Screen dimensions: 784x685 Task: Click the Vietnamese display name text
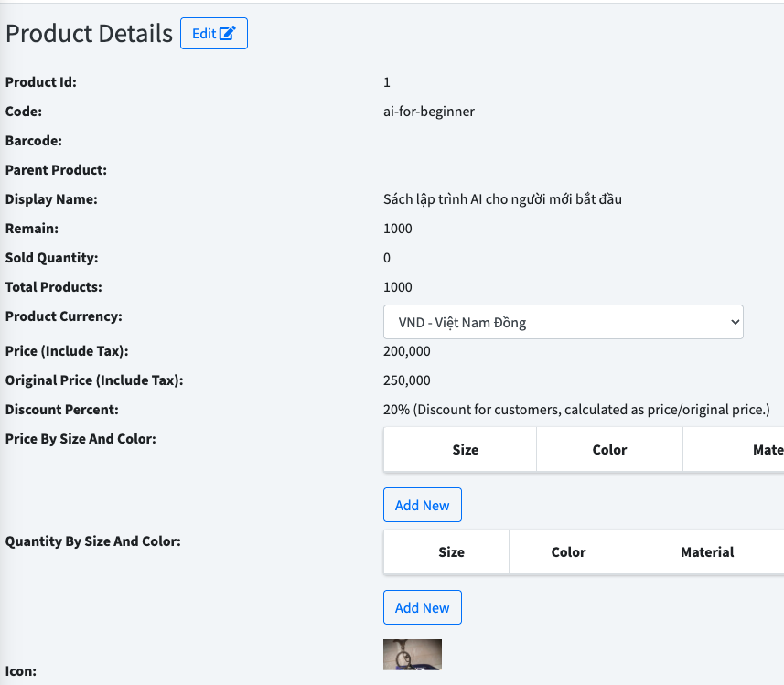pos(502,199)
